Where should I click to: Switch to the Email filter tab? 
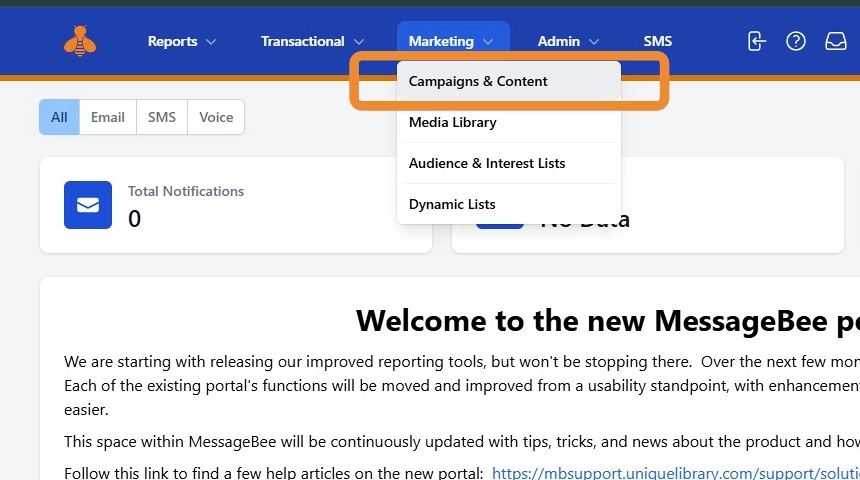pyautogui.click(x=108, y=117)
